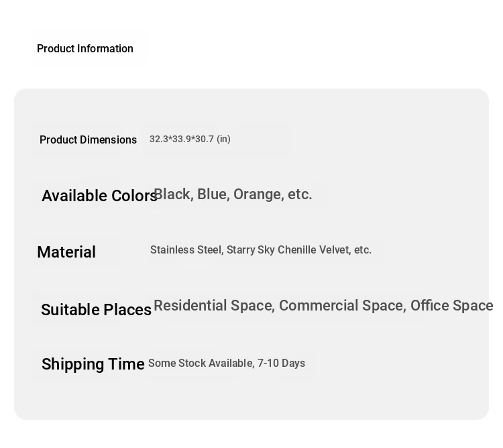Click the Stainless Steel, Starry Sky Chenille Velvet text

click(250, 249)
